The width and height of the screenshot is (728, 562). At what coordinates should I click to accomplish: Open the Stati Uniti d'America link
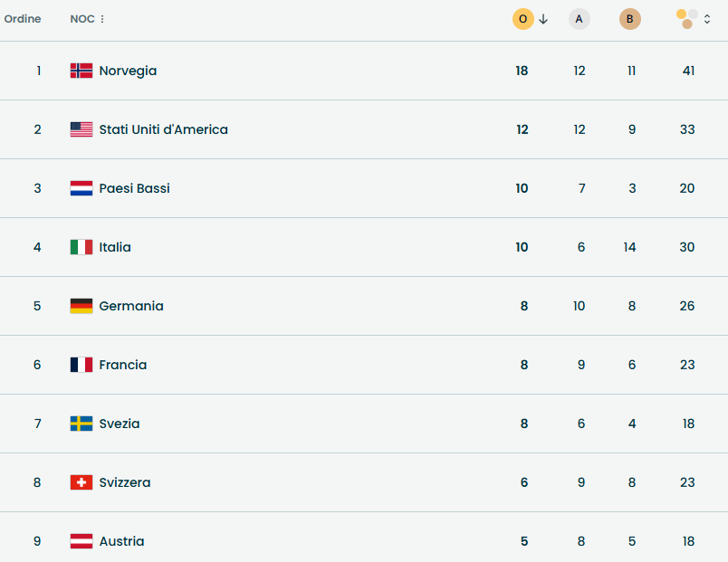pos(163,129)
